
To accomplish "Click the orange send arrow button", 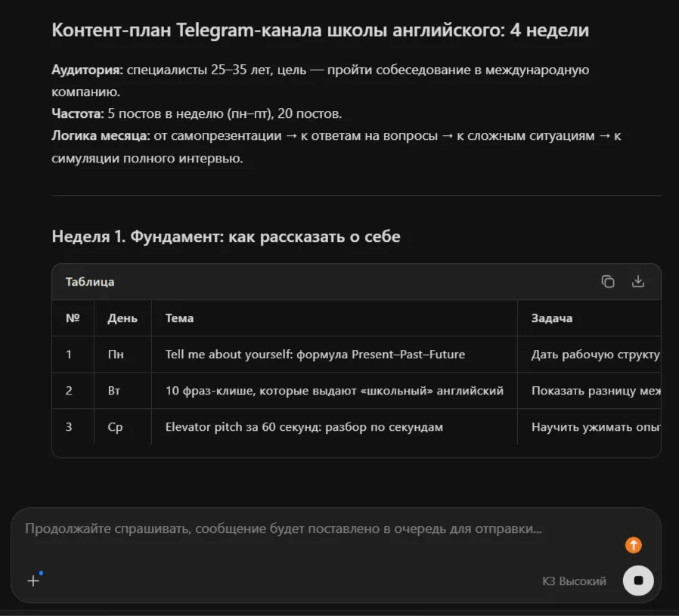I will (x=633, y=545).
